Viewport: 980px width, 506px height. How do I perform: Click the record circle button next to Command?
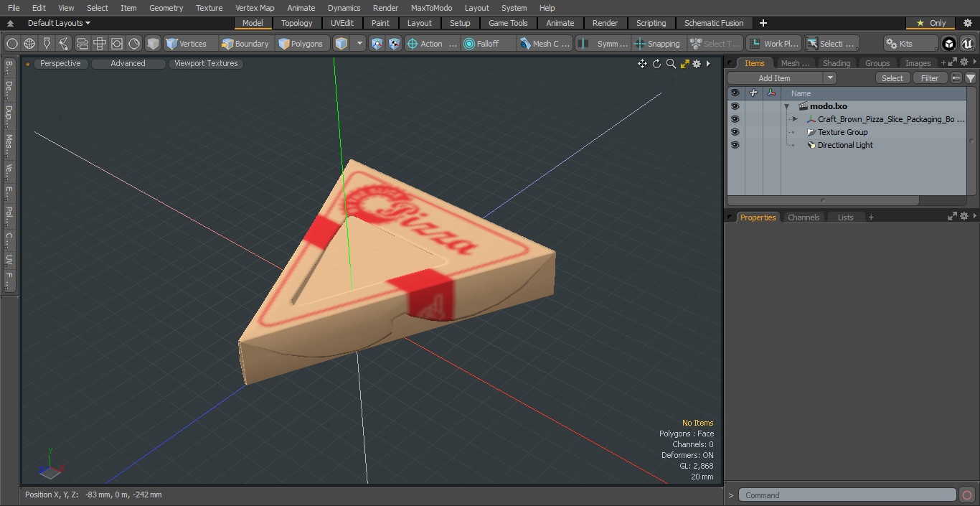point(966,495)
